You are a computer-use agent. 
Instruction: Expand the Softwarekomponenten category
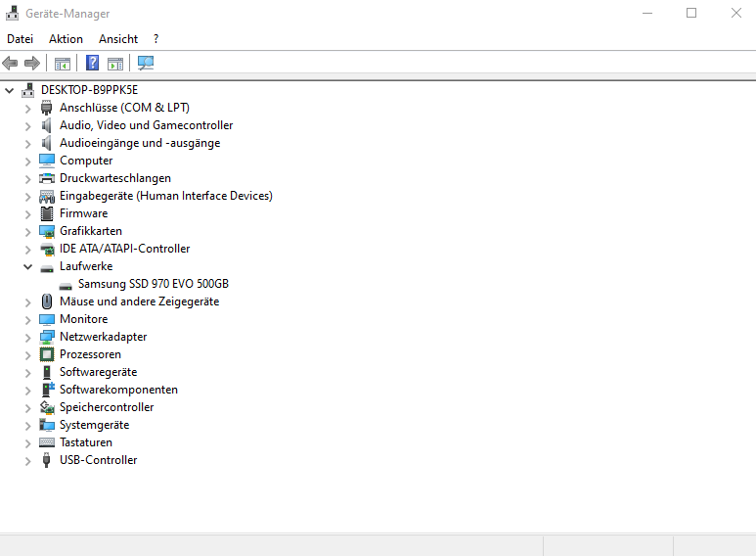[28, 390]
